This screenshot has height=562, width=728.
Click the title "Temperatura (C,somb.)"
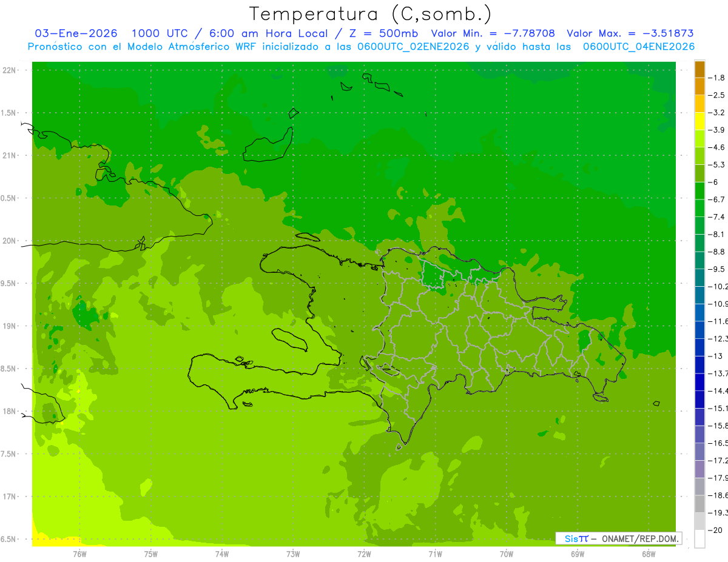coord(371,14)
